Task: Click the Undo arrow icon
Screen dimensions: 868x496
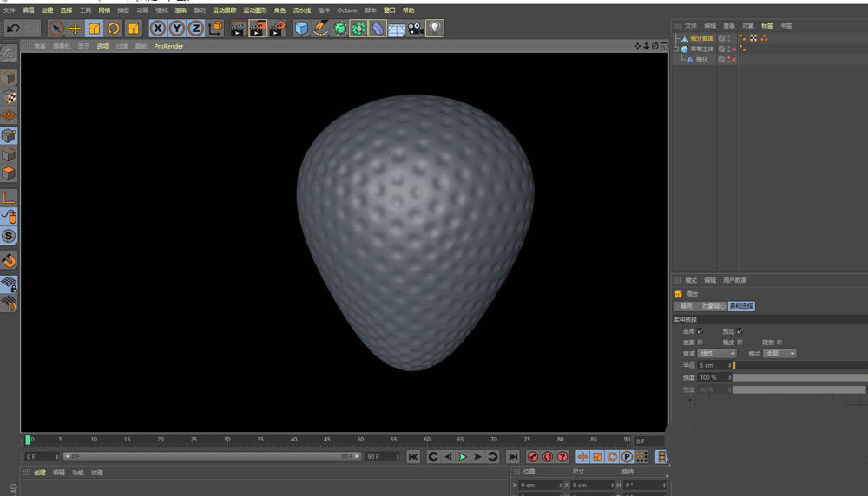Action: coord(13,29)
